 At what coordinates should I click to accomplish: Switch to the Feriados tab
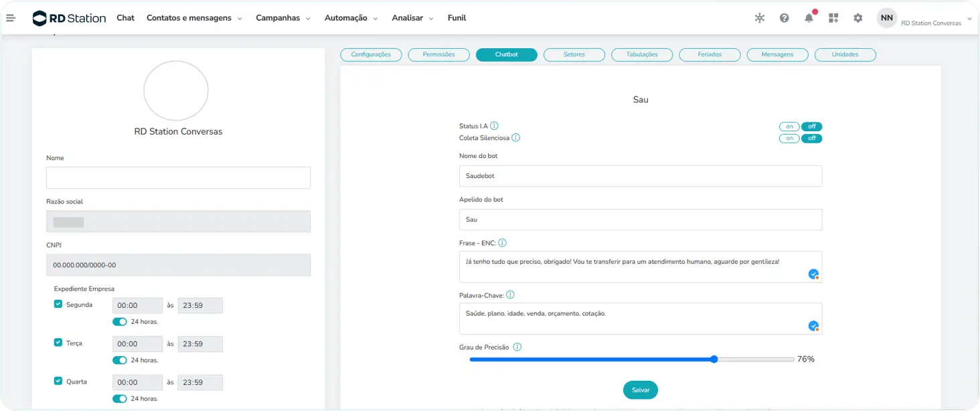710,54
